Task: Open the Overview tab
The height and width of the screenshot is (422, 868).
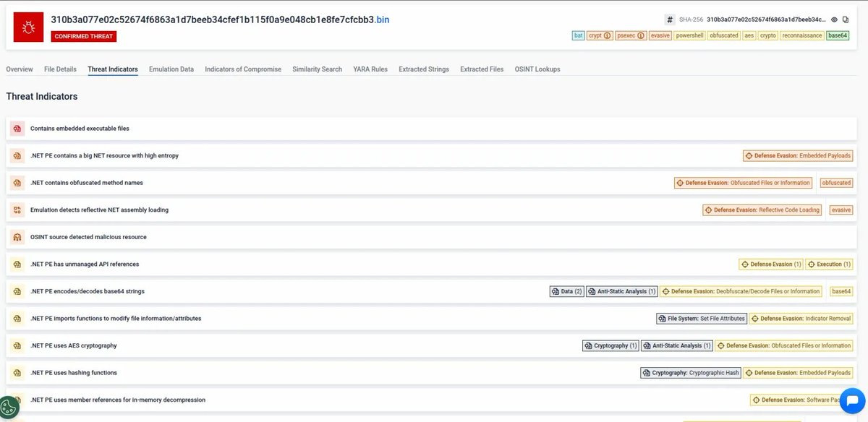Action: tap(20, 69)
